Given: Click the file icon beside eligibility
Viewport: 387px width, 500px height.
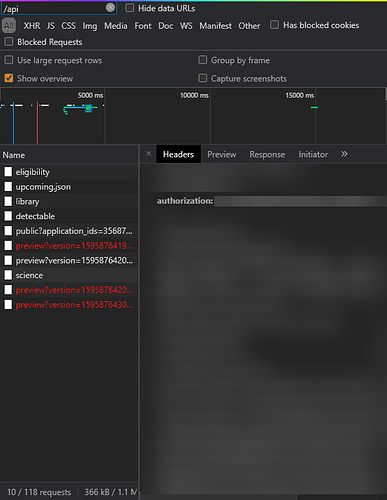Looking at the screenshot, I should coord(8,172).
